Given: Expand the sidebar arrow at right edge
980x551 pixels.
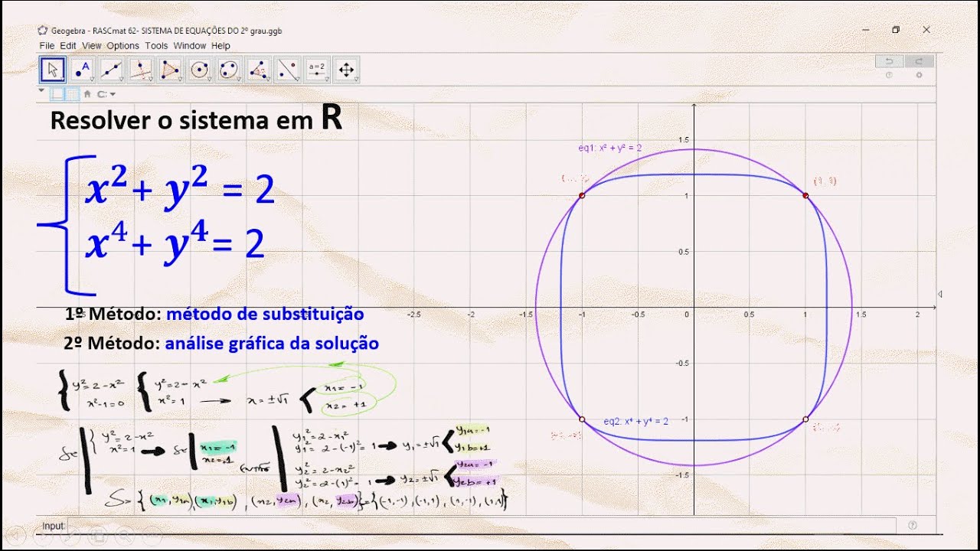Looking at the screenshot, I should (939, 294).
